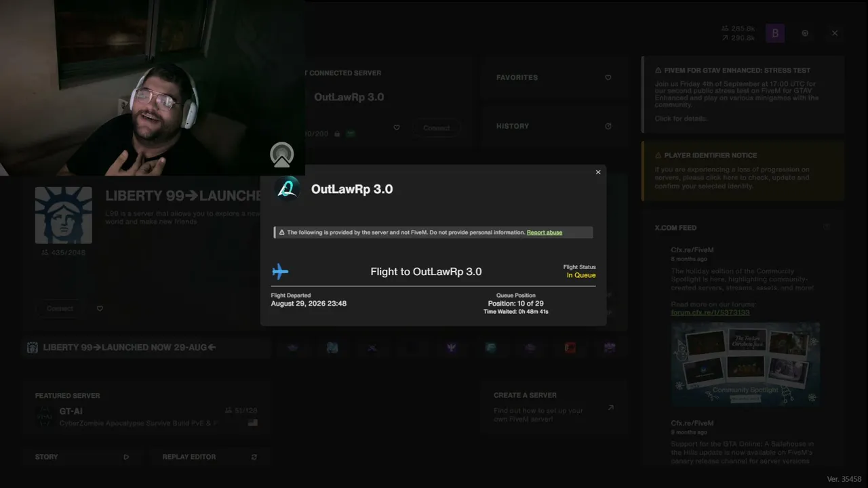
Task: Click the small Liberty icon in the launch banner
Action: (32, 348)
